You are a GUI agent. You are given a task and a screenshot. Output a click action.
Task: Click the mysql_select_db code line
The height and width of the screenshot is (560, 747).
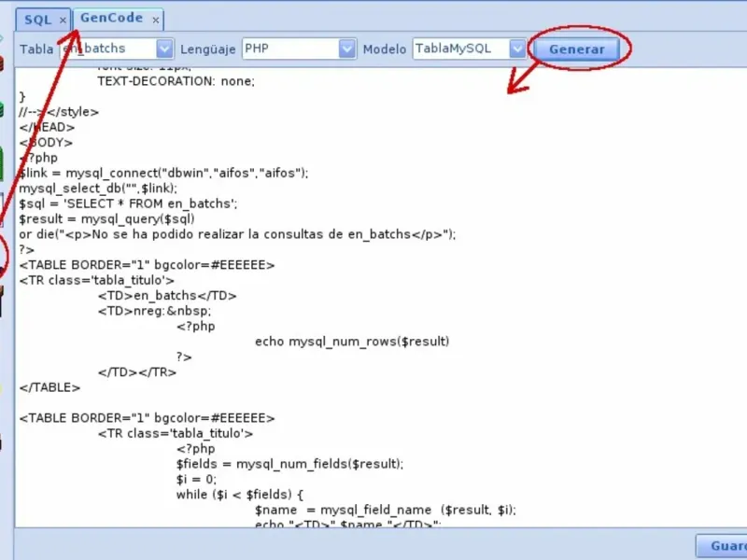98,189
